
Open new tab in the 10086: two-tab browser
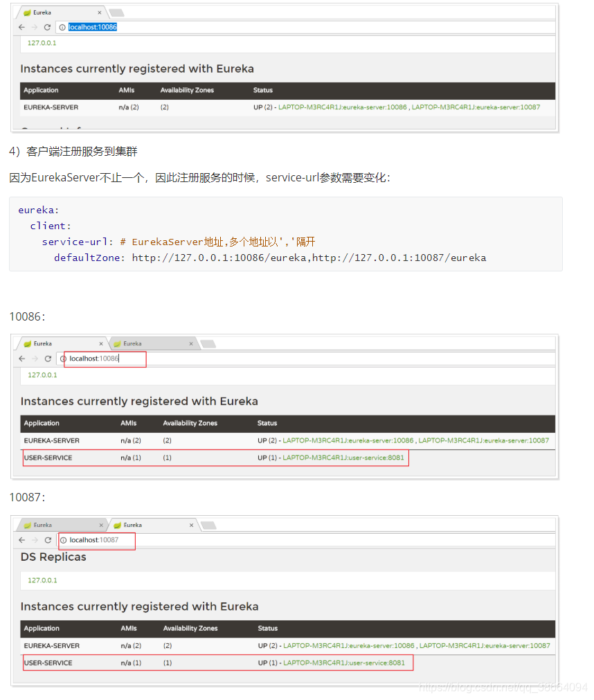pyautogui.click(x=208, y=343)
